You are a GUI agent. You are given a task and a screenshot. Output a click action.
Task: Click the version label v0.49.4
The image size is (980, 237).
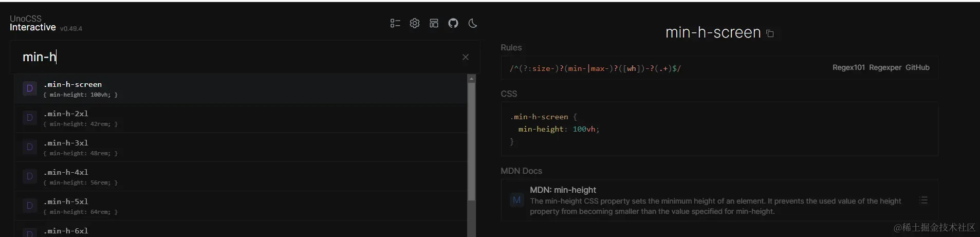pos(71,29)
